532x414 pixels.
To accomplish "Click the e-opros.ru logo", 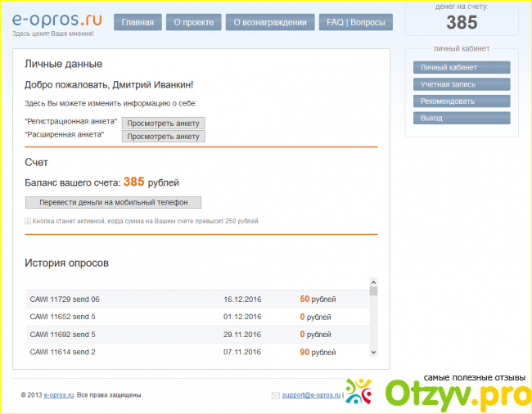I will tap(56, 20).
